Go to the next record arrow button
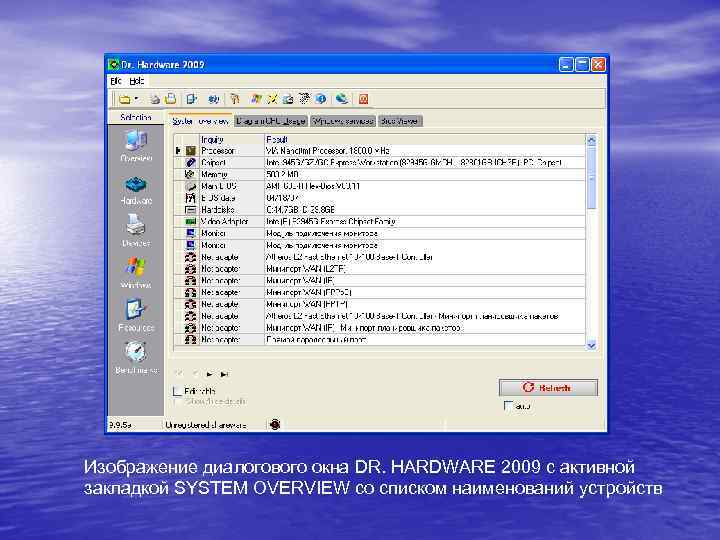This screenshot has width=720, height=540. click(x=209, y=374)
